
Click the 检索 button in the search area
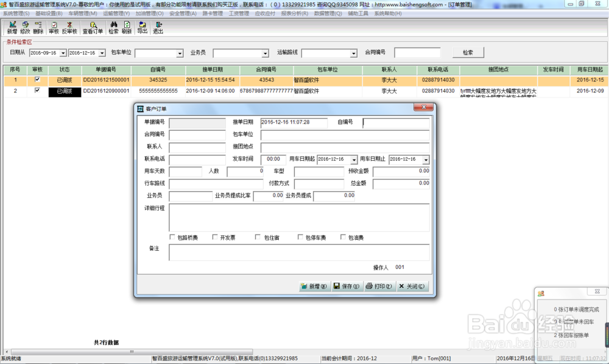pyautogui.click(x=468, y=52)
